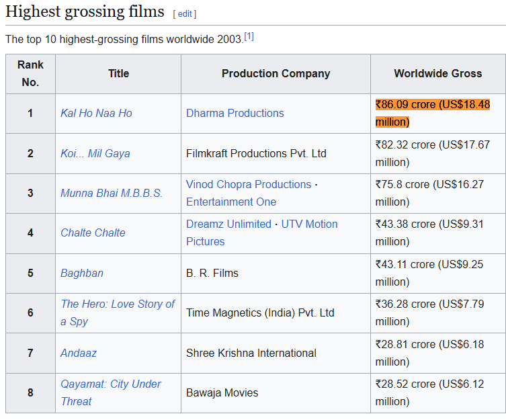Click the Production Company column header
The width and height of the screenshot is (506, 420).
point(276,74)
